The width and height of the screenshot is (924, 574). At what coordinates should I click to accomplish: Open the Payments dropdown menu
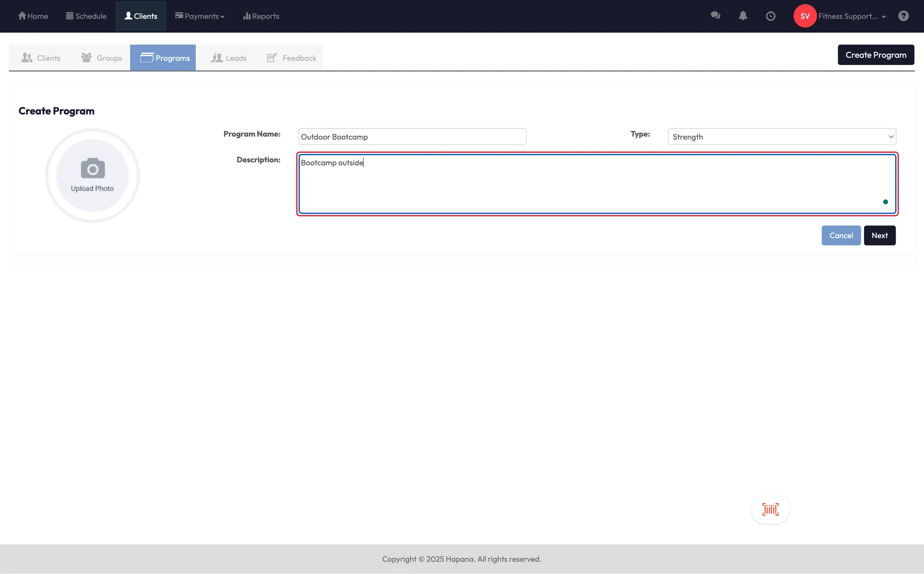(200, 16)
